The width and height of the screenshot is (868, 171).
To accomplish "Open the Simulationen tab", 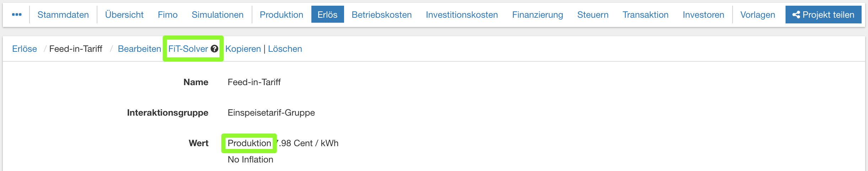I will tap(218, 15).
